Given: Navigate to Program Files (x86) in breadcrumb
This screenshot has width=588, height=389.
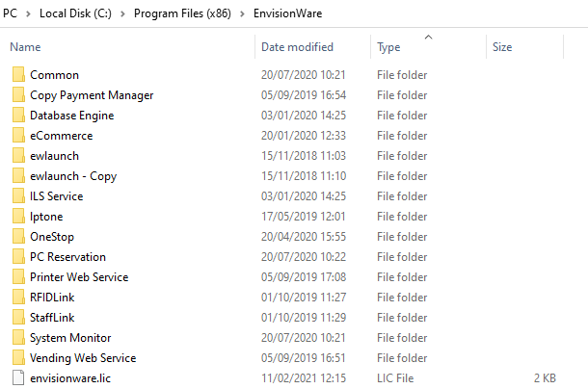Looking at the screenshot, I should click(182, 13).
